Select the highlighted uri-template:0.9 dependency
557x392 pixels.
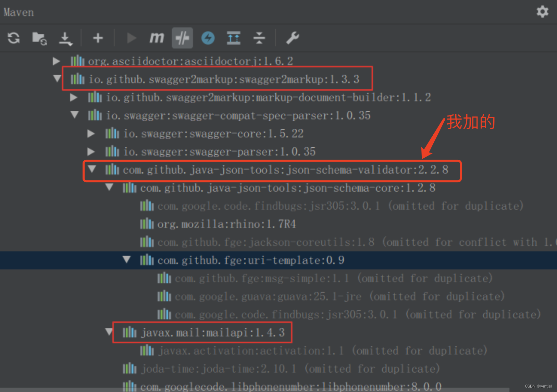250,260
